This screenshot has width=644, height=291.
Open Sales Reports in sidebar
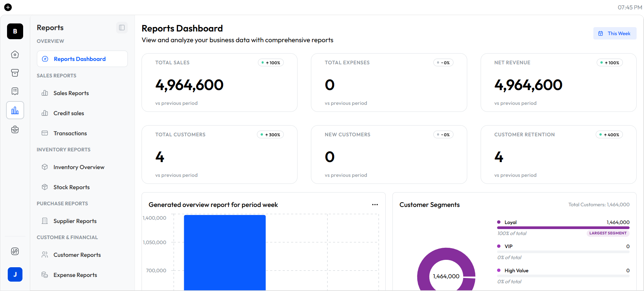82,93
